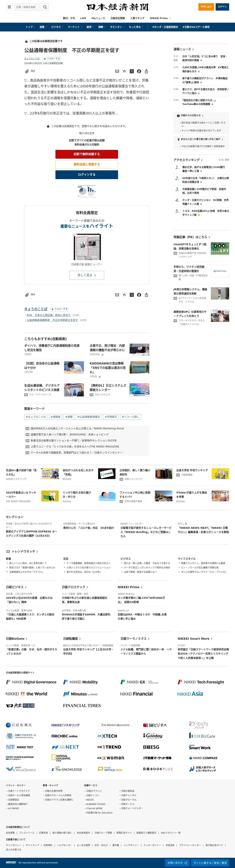This screenshot has height=868, width=235.
Task: Click 無料会員に登録する button
Action: pos(87,164)
